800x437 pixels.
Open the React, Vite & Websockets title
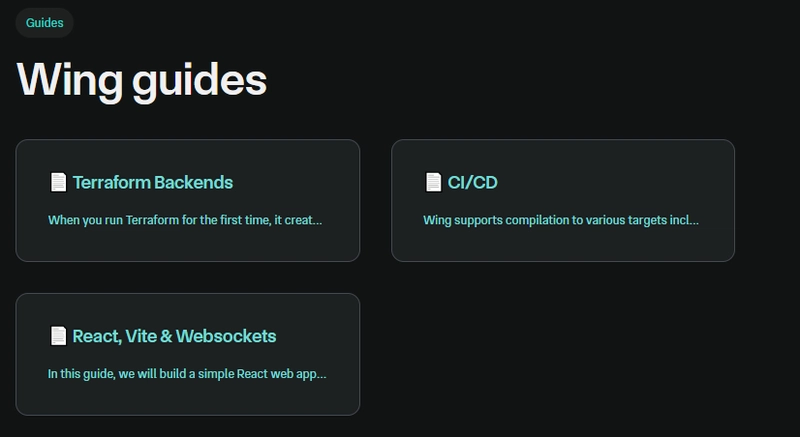174,337
